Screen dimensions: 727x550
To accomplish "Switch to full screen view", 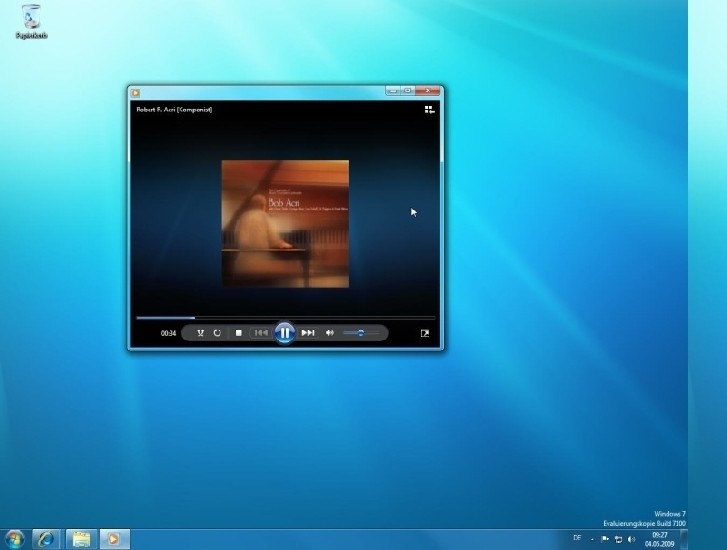I will [x=425, y=333].
